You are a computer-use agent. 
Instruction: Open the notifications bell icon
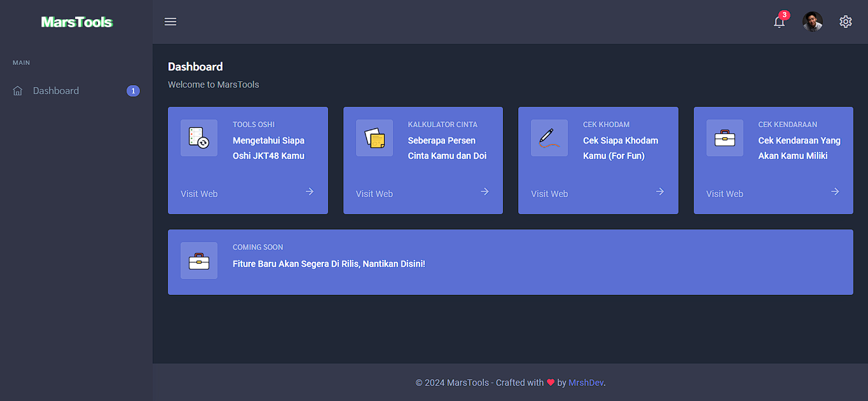tap(779, 22)
